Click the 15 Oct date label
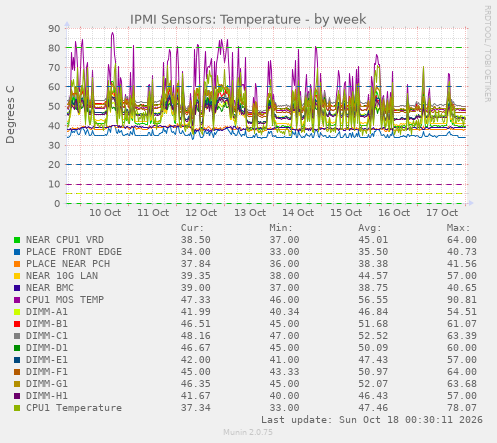Image resolution: width=497 pixels, height=443 pixels. click(346, 213)
